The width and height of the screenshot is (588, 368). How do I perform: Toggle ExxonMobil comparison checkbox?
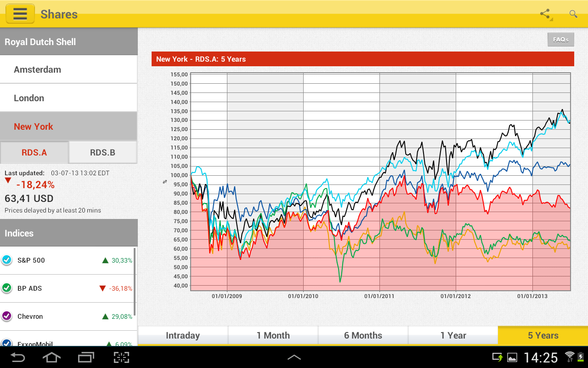pos(7,343)
